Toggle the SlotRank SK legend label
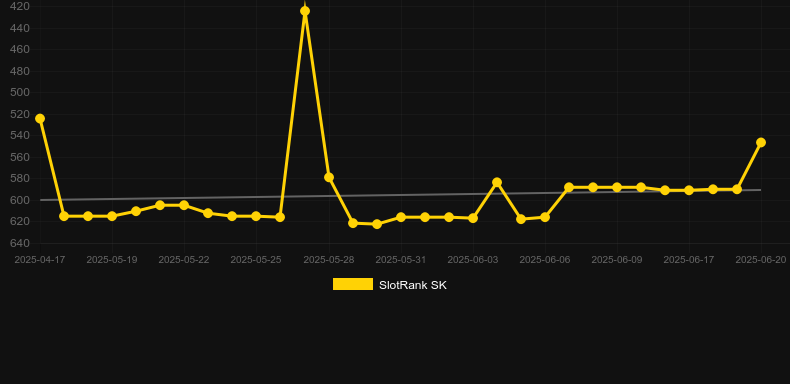 413,285
